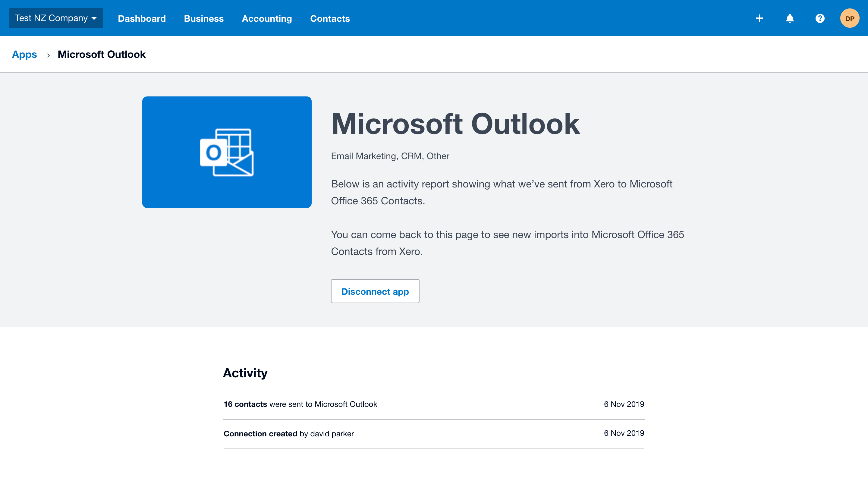868x487 pixels.
Task: Open the Contacts menu
Action: [329, 19]
